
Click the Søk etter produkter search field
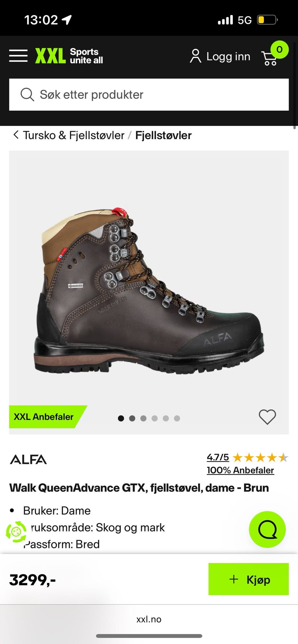149,95
